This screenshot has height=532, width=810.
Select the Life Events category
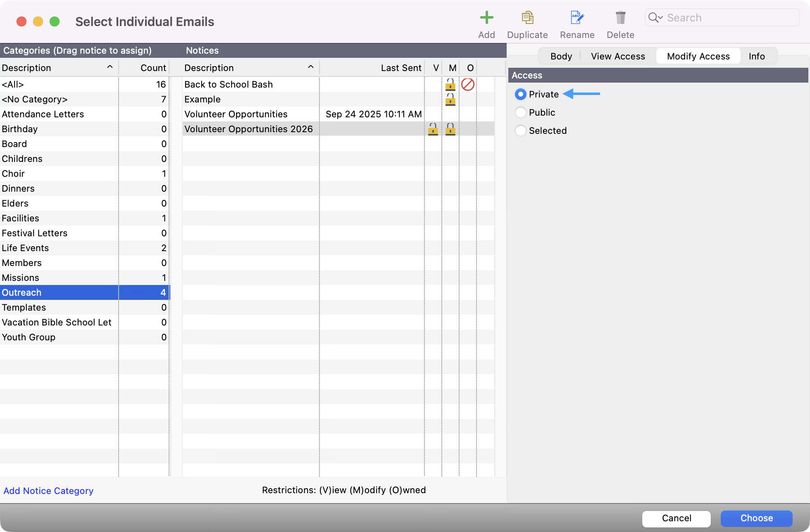coord(84,248)
